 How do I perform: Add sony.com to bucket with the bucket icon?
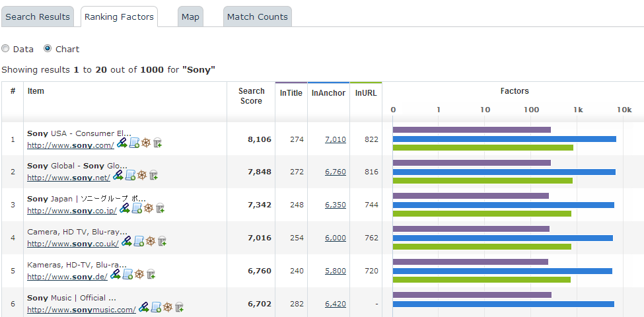coord(158,143)
